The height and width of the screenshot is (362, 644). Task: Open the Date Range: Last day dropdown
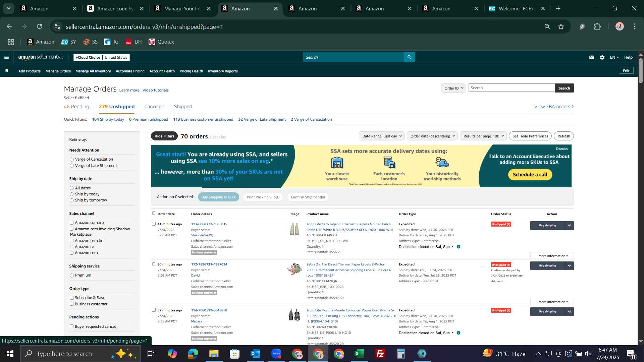[381, 136]
